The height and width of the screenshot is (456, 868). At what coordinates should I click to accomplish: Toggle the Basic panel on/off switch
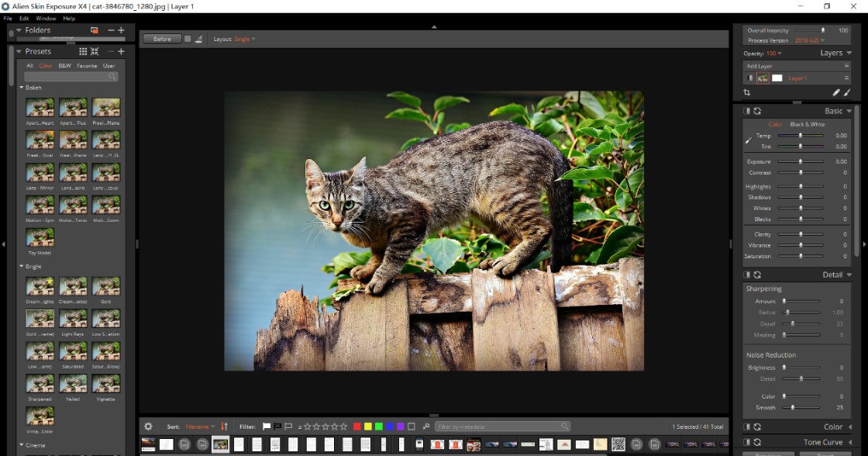click(747, 111)
